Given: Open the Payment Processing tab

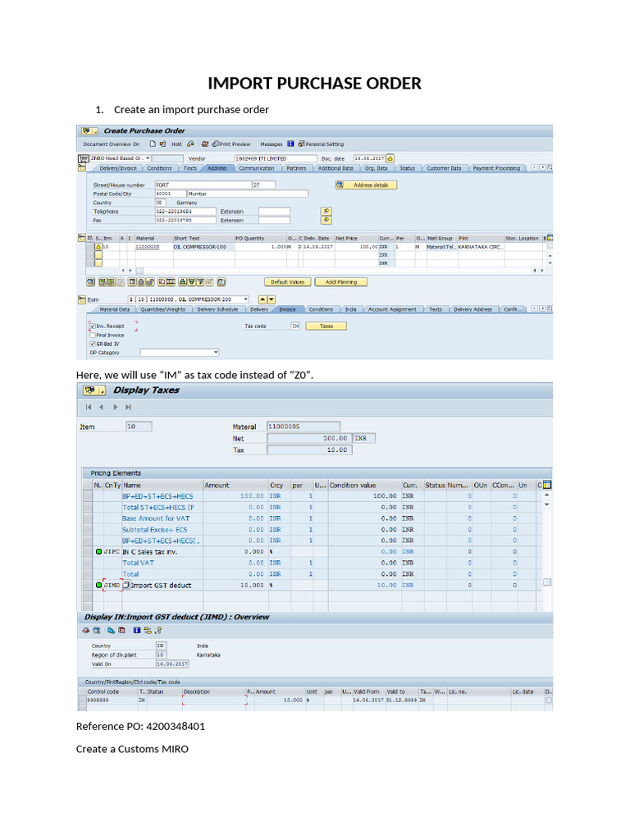Looking at the screenshot, I should tap(496, 168).
